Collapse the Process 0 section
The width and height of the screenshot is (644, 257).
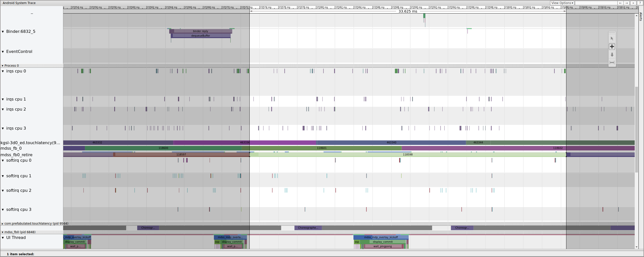pyautogui.click(x=3, y=66)
